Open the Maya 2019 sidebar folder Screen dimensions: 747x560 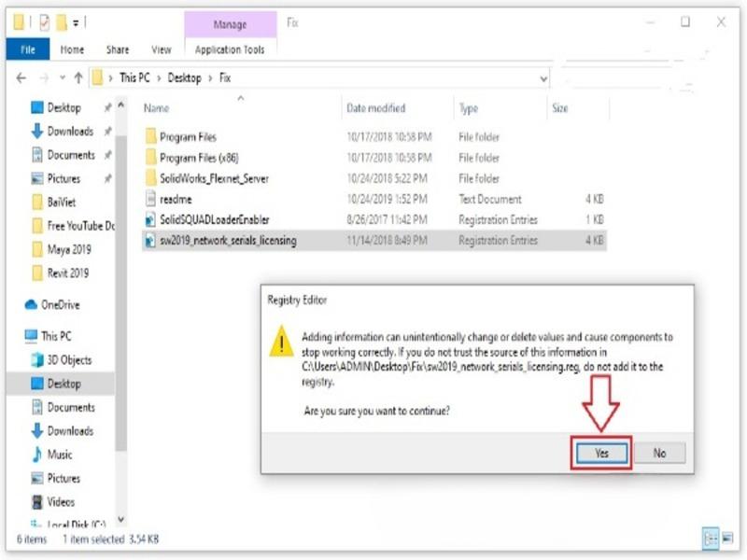coord(69,249)
